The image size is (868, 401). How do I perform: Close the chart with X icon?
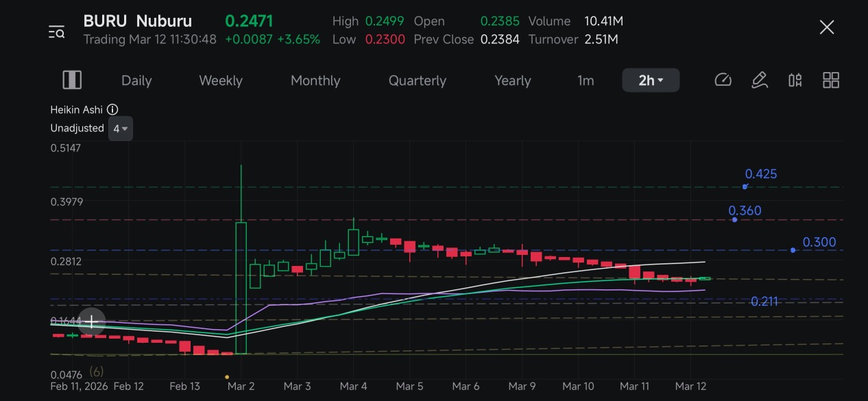pos(827,27)
